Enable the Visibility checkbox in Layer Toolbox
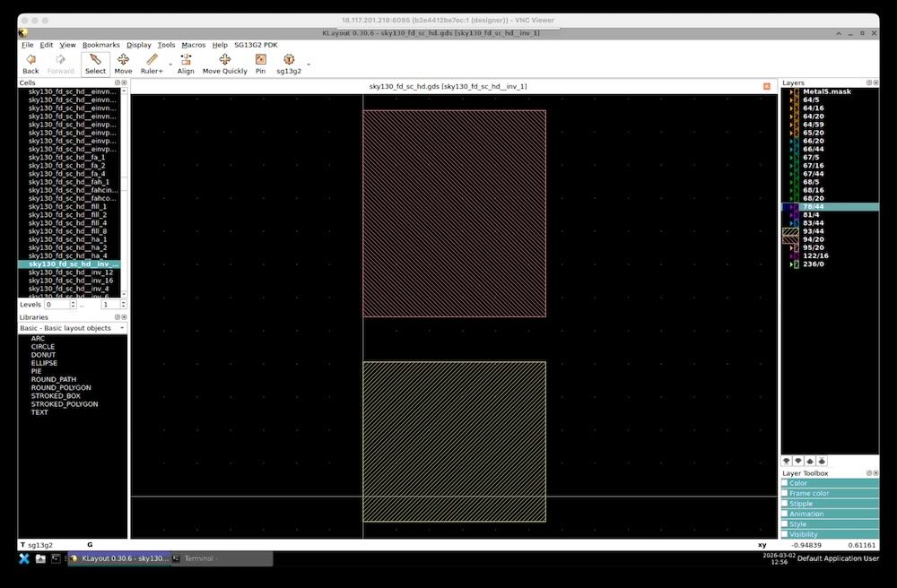Screen dimensions: 897x588 point(785,534)
